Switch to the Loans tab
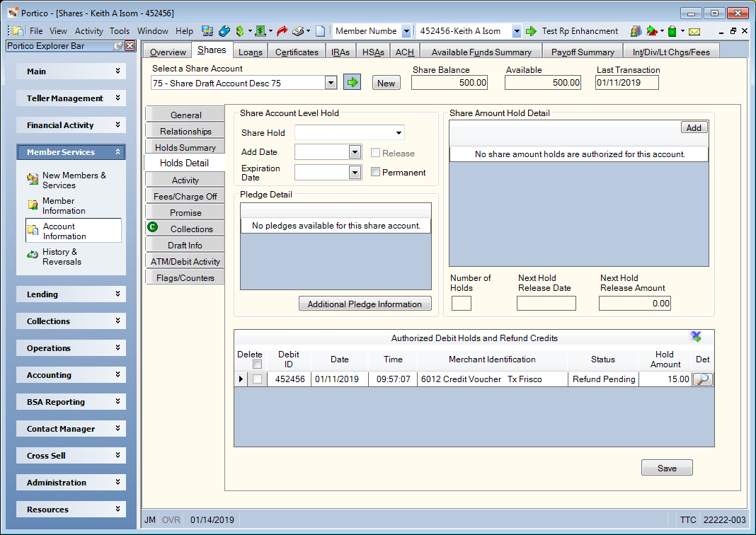756x535 pixels. [251, 52]
